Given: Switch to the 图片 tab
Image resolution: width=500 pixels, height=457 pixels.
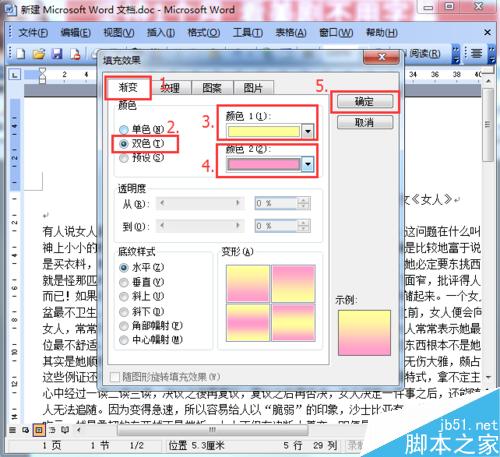Looking at the screenshot, I should click(253, 88).
